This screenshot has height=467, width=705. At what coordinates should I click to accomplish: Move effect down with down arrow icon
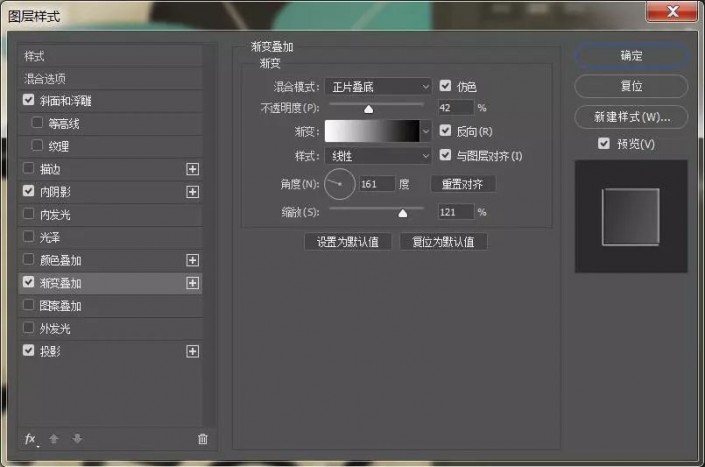click(x=77, y=439)
